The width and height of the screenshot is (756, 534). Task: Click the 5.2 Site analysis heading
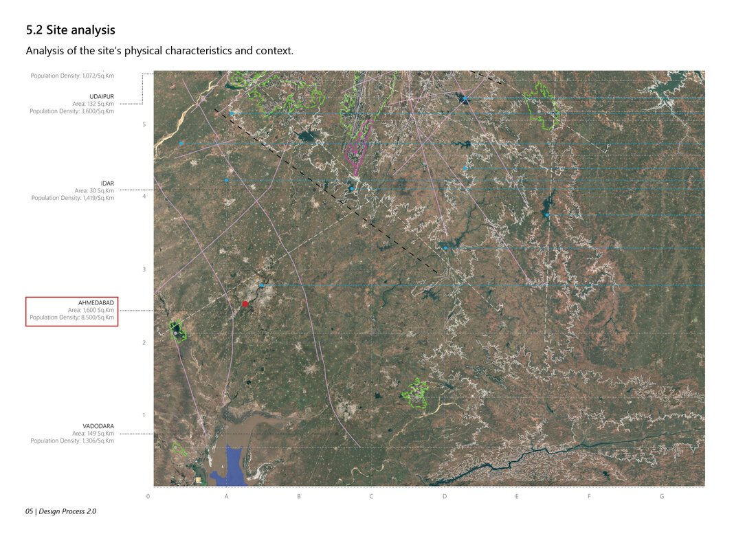pos(70,30)
